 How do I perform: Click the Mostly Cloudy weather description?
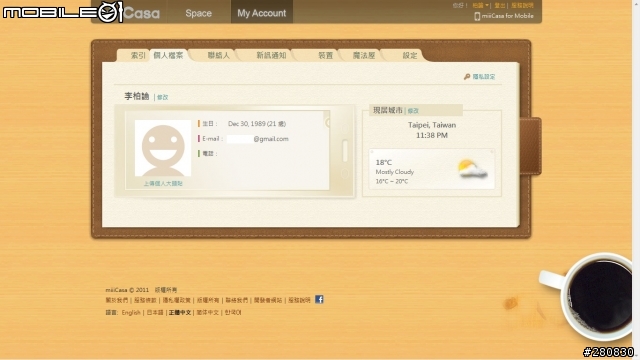point(395,172)
